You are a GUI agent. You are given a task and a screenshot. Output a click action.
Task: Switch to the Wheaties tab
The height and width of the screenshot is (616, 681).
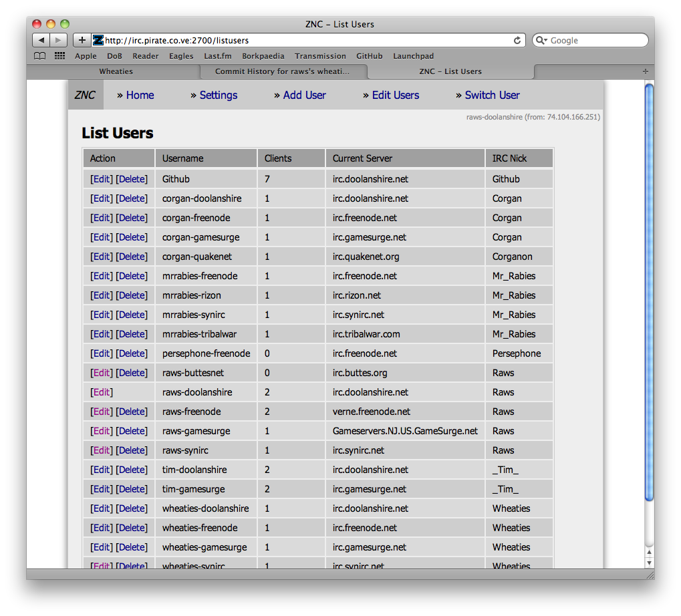coord(116,71)
